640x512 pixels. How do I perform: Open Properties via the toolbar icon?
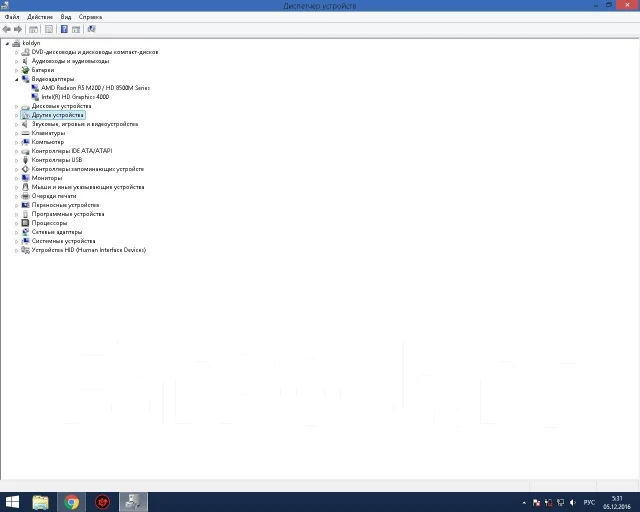click(x=49, y=29)
